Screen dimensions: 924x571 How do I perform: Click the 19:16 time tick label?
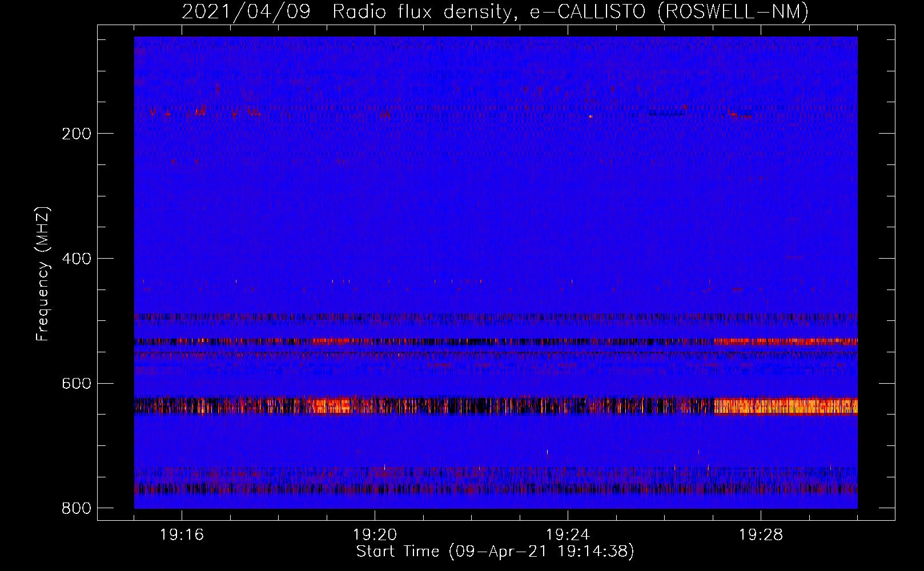[x=182, y=535]
